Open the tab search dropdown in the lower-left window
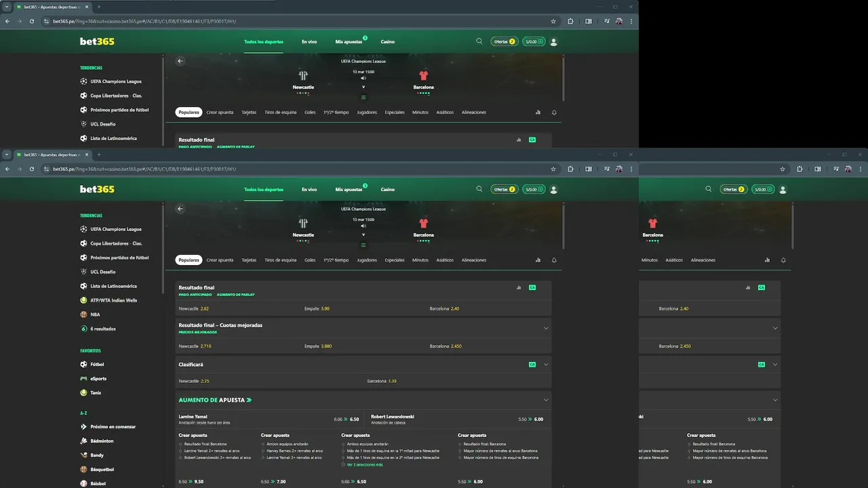868x488 pixels. (7, 155)
